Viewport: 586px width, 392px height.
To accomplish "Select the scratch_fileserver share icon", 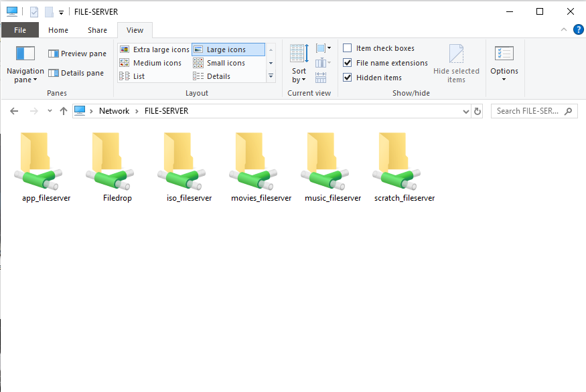I will [x=397, y=161].
